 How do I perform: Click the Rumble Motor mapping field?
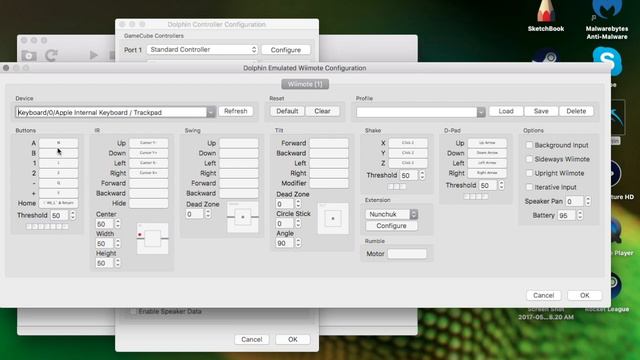[x=407, y=253]
